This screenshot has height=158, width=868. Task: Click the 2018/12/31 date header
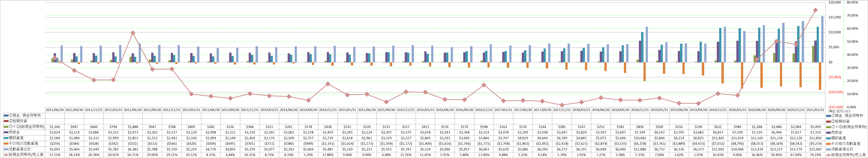coord(640,110)
